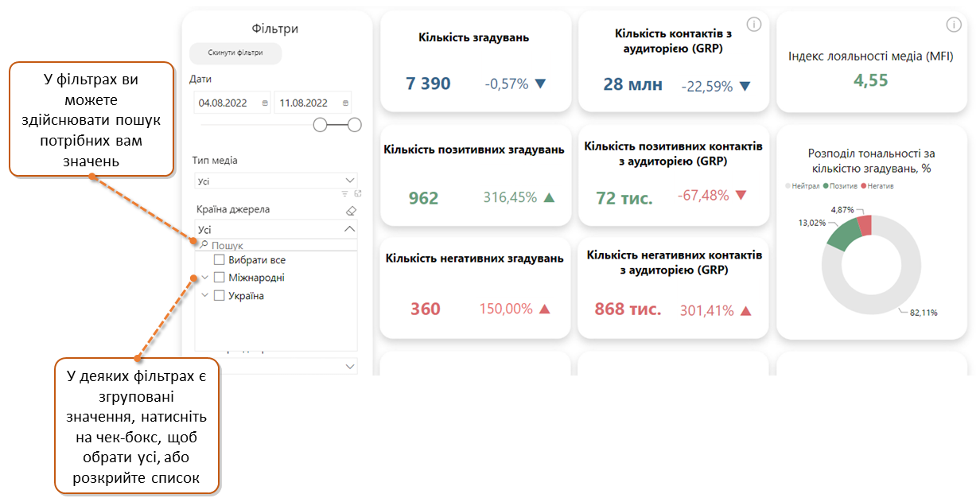Click the Позитив legend item

point(841,186)
